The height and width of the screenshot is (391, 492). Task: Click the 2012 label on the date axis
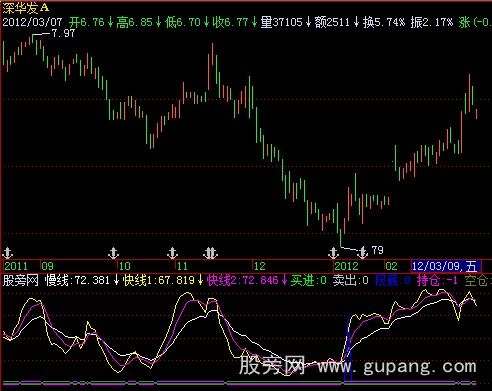coord(346,266)
